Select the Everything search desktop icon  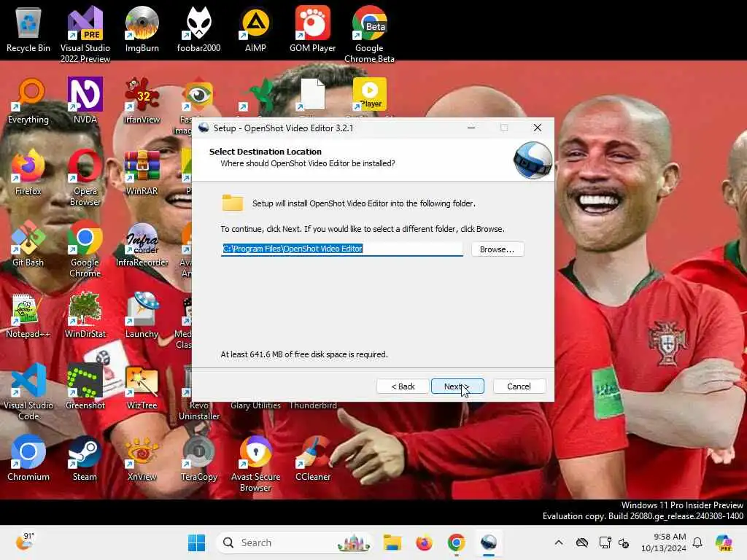pyautogui.click(x=28, y=101)
